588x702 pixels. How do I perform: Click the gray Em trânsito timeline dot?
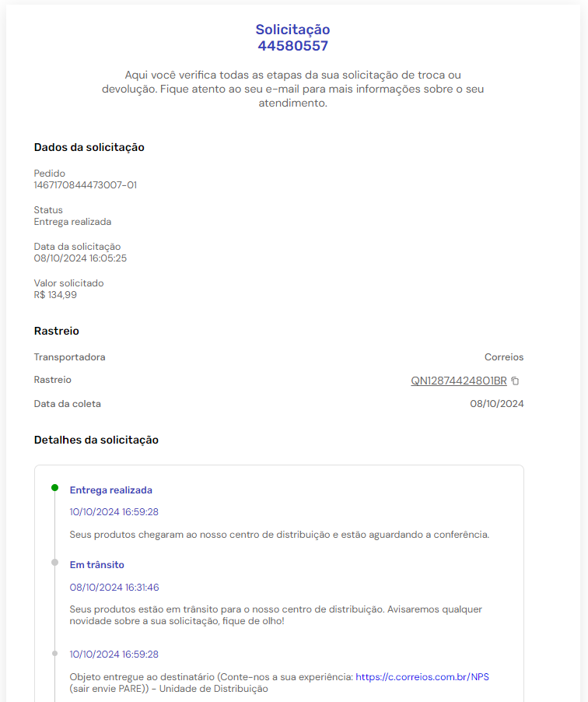[x=54, y=563]
